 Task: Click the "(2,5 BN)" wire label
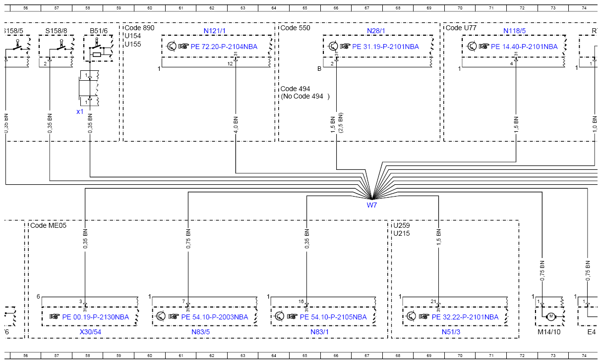(340, 123)
